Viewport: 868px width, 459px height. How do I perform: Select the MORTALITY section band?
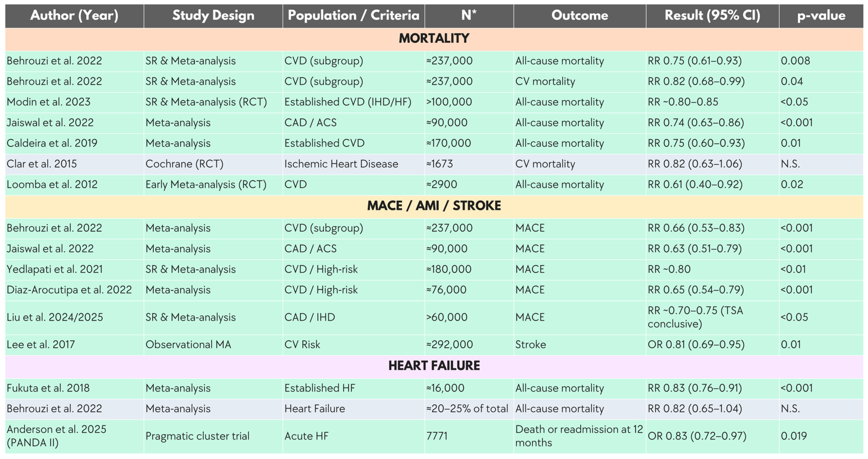click(x=434, y=38)
